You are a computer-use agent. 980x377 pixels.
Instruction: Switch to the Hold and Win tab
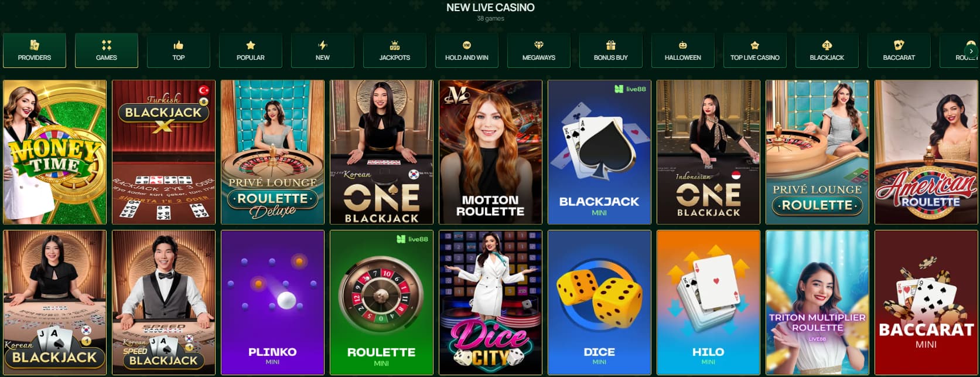467,50
